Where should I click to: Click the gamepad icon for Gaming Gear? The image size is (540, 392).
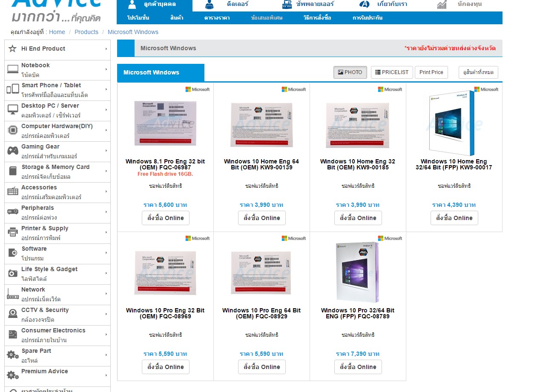pyautogui.click(x=13, y=150)
